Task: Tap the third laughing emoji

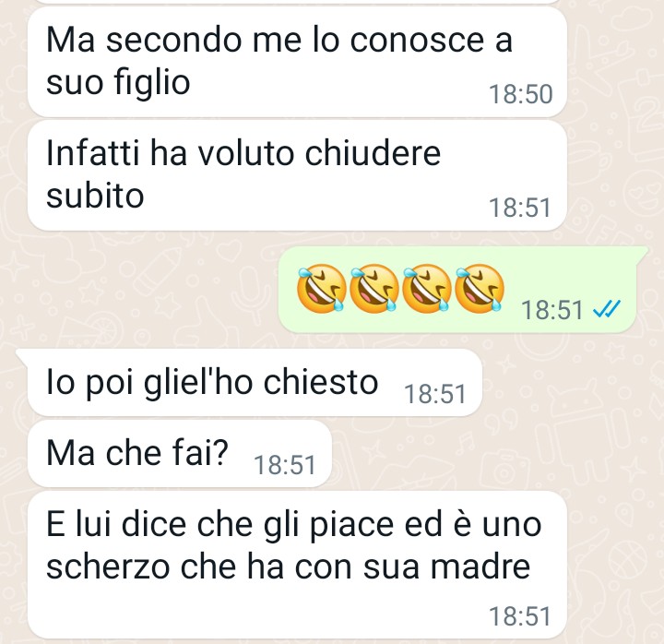Action: pyautogui.click(x=427, y=289)
